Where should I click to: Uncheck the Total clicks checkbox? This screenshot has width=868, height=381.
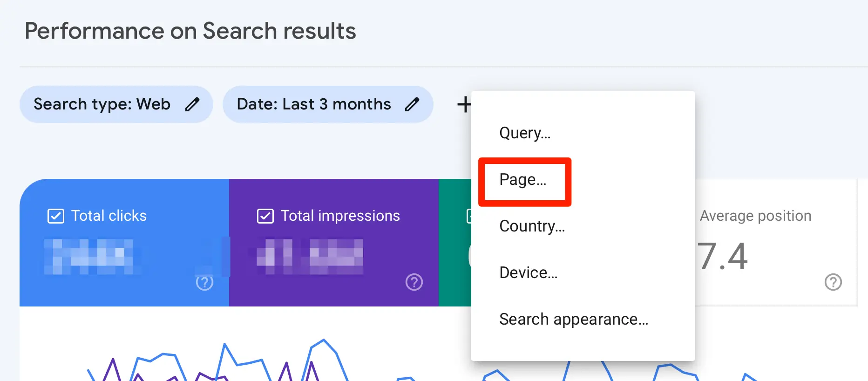coord(56,216)
